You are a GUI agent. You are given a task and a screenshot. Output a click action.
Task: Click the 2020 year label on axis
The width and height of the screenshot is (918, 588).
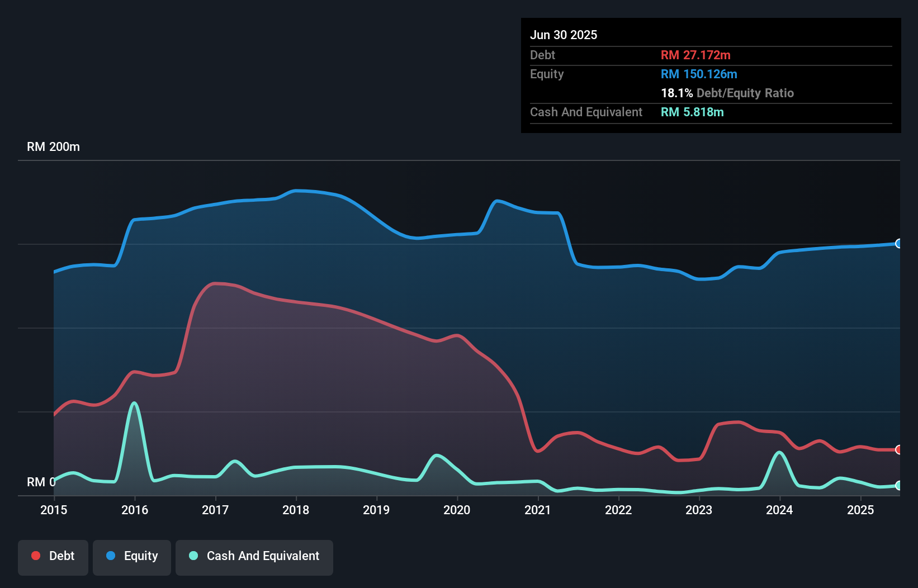(x=456, y=510)
